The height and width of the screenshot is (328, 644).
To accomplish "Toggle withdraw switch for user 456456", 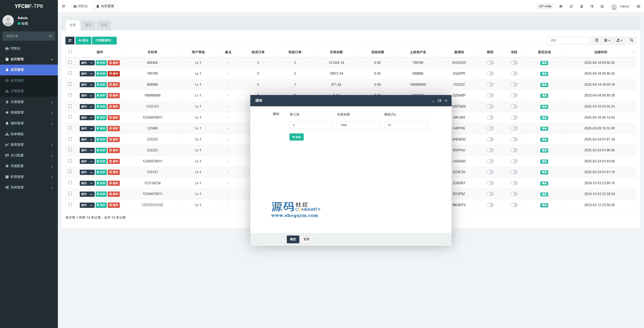I will tap(490, 63).
